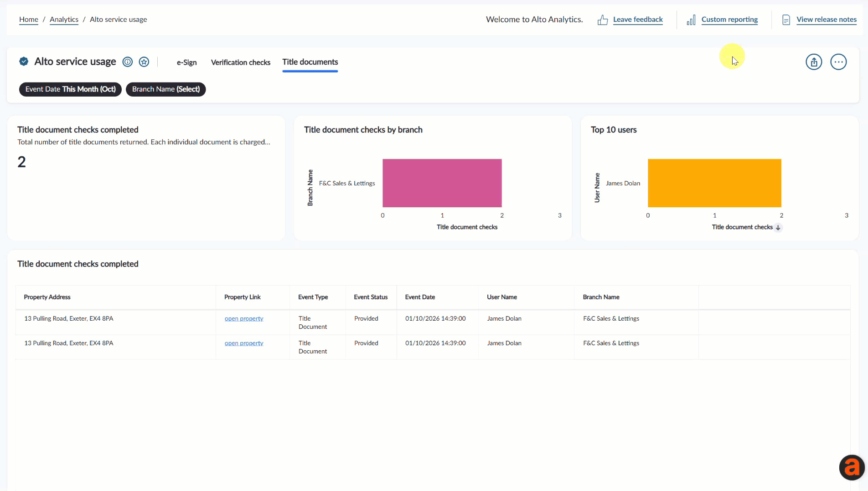868x491 pixels.
Task: Open the Branch Name (Select) filter
Action: click(x=166, y=89)
